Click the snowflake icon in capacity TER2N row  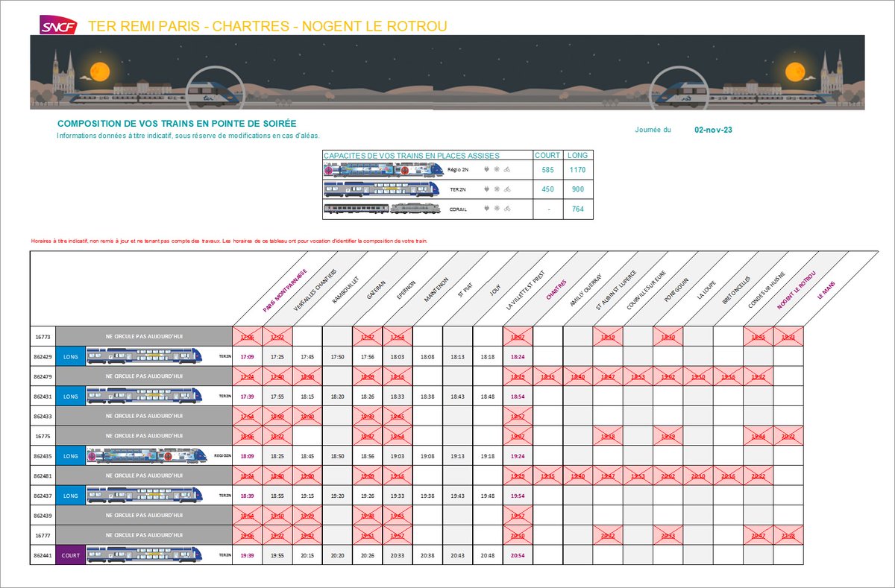tap(496, 189)
